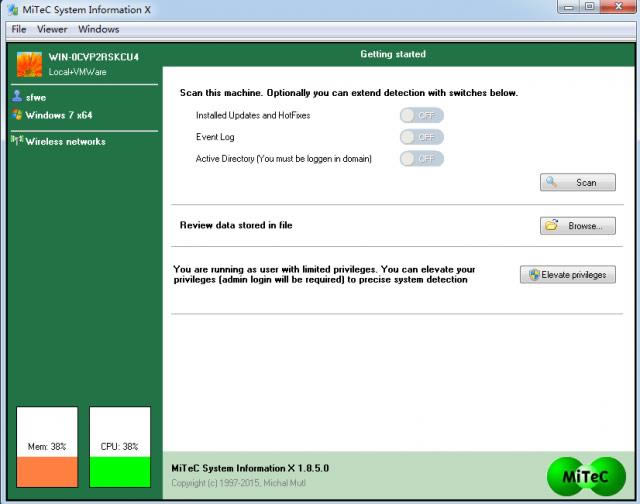The height and width of the screenshot is (504, 640).
Task: Maximize the MiTeC window
Action: pos(589,7)
